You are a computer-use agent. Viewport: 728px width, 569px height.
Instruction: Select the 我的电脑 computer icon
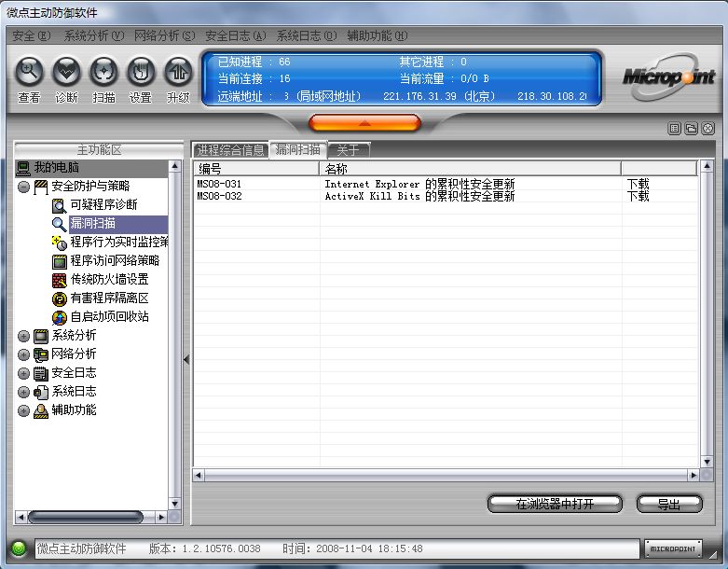[x=23, y=168]
